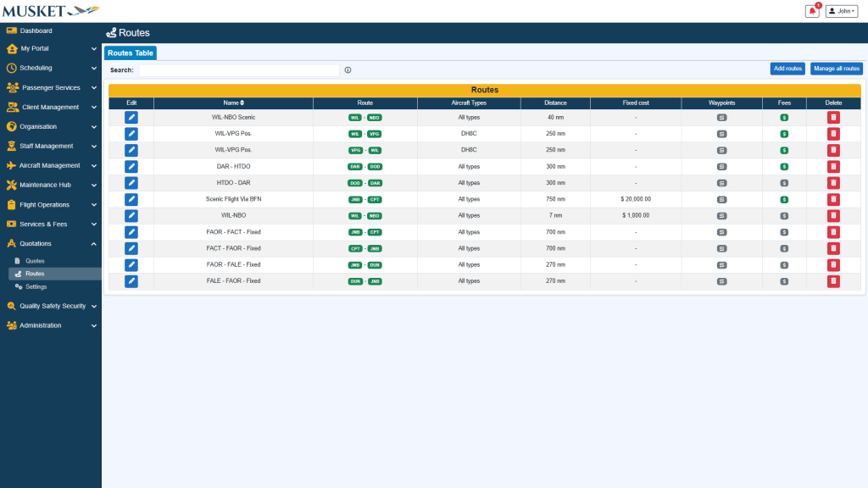Click the Add routes button

click(787, 69)
